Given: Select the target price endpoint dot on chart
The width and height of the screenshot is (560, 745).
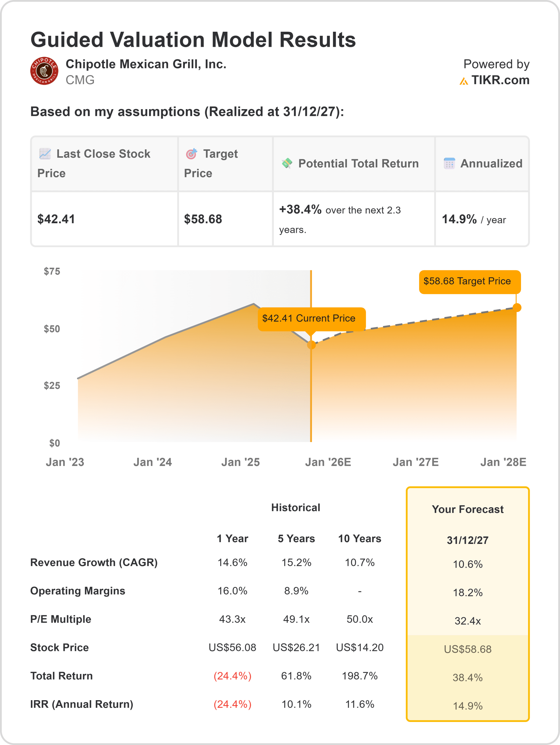Looking at the screenshot, I should click(517, 307).
